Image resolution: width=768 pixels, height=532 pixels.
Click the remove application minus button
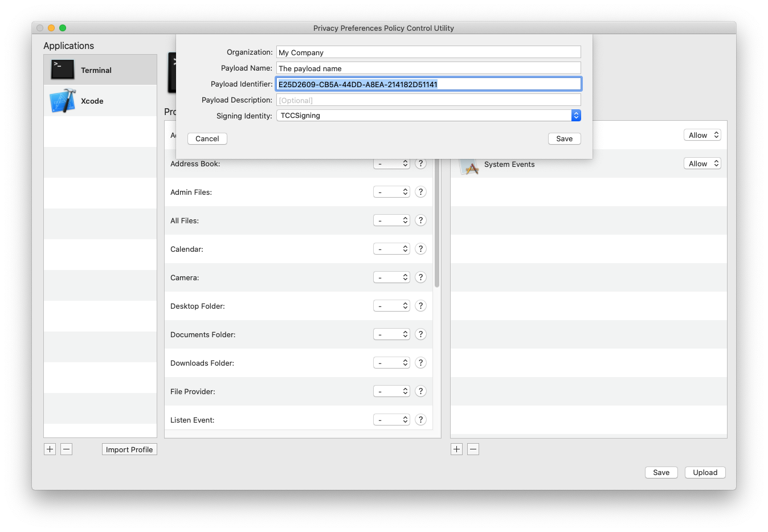66,449
